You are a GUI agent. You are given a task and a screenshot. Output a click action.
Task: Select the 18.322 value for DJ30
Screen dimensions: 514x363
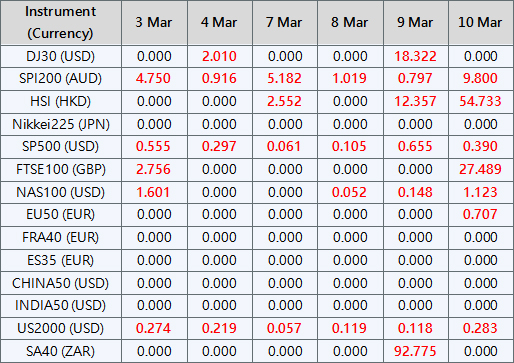tap(415, 56)
